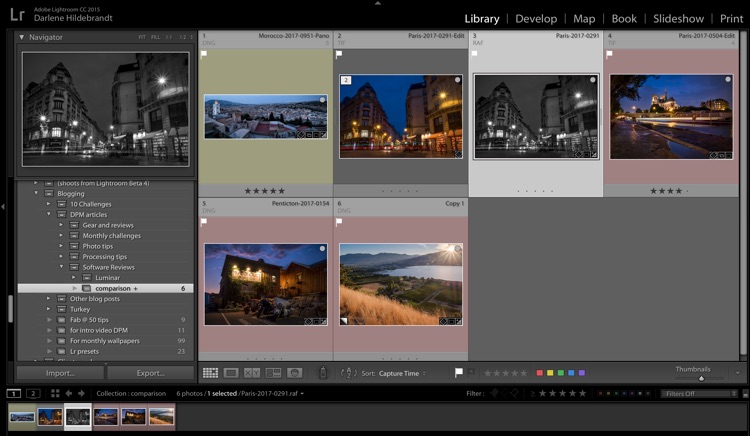Viewport: 750px width, 436px height.
Task: Toggle the pick flag on Paris-2017-0291 cell
Action: pyautogui.click(x=474, y=54)
